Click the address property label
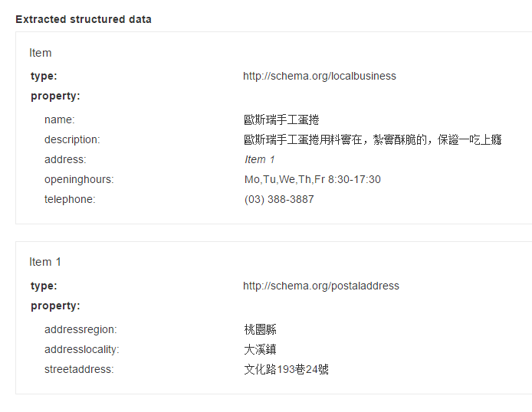The image size is (532, 412). coord(65,159)
